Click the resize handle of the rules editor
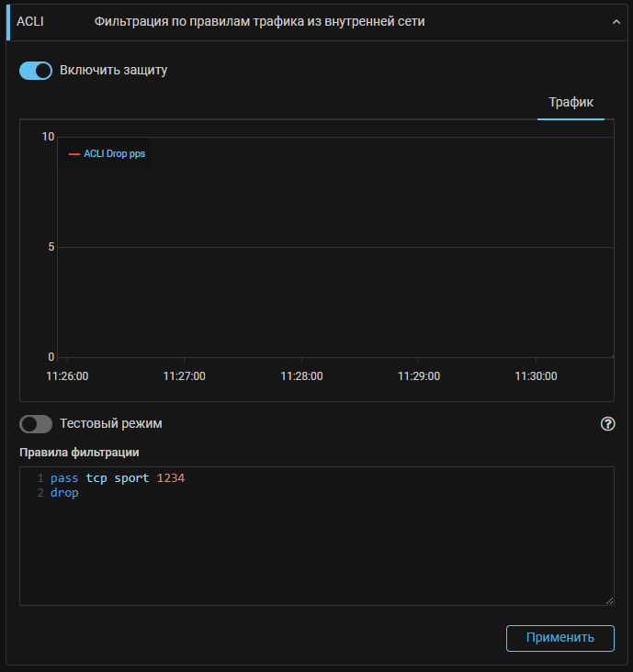The image size is (633, 672). 609,600
